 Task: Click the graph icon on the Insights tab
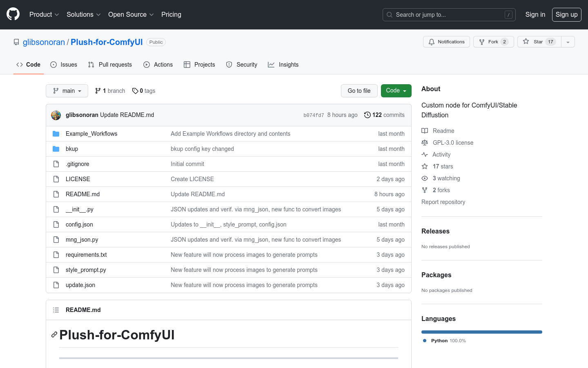coord(271,65)
